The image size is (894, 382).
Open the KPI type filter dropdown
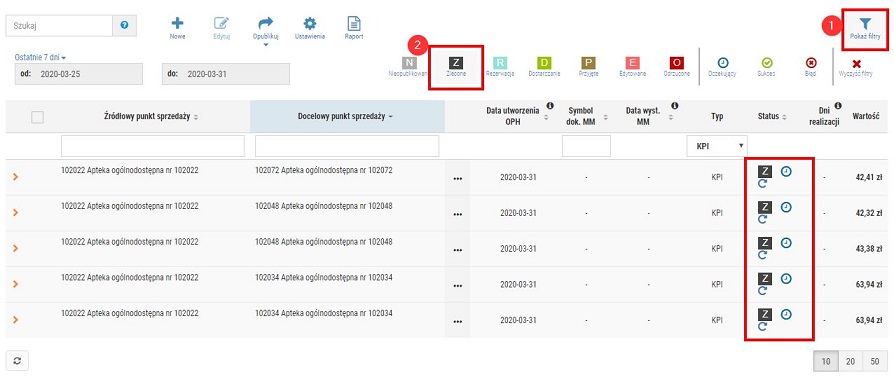tap(717, 146)
